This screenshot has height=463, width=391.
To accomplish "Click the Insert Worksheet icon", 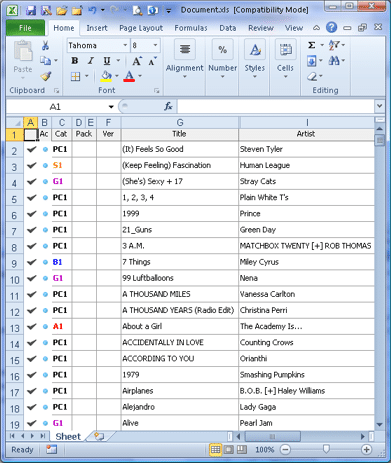I will pos(99,436).
